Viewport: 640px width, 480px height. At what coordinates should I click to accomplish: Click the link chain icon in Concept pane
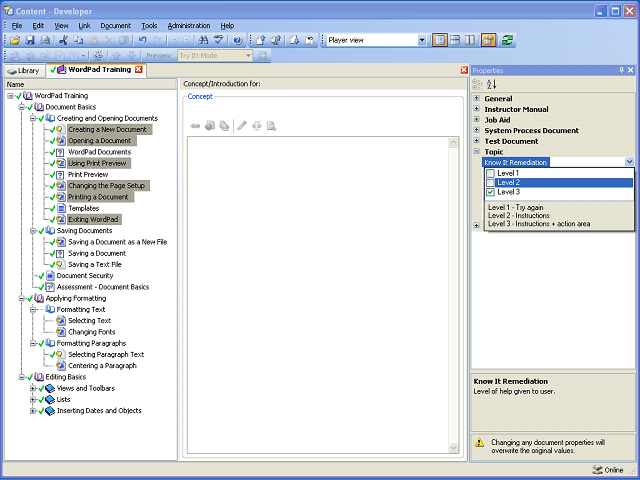click(x=195, y=126)
